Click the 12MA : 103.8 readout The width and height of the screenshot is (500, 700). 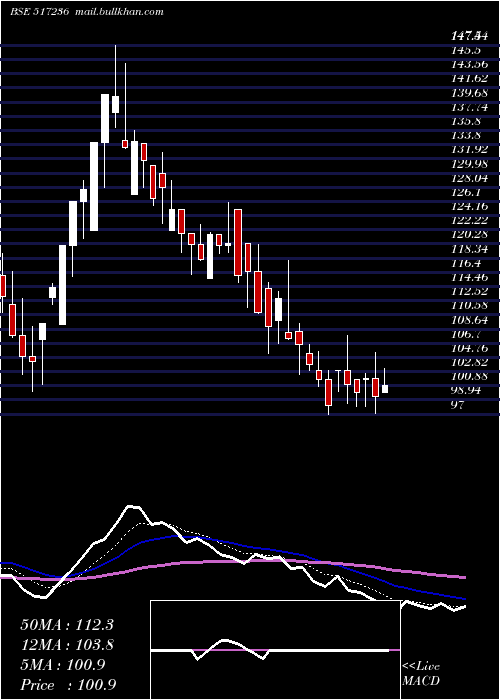click(67, 645)
